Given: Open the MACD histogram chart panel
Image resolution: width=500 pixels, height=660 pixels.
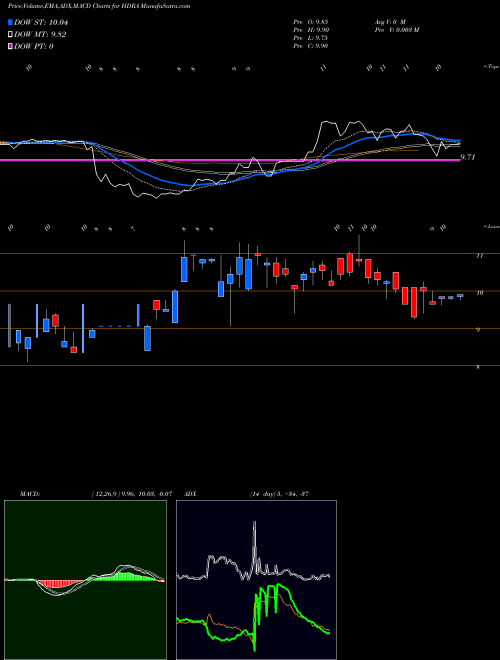Looking at the screenshot, I should pyautogui.click(x=85, y=580).
